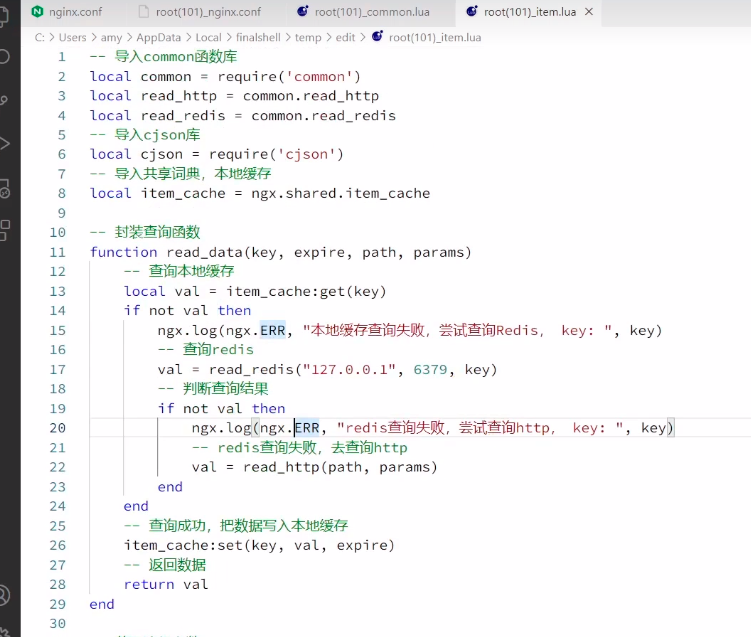Screen dimensions: 751x637
Task: Click the comment '封装查询函数' on line 10
Action: click(x=157, y=232)
